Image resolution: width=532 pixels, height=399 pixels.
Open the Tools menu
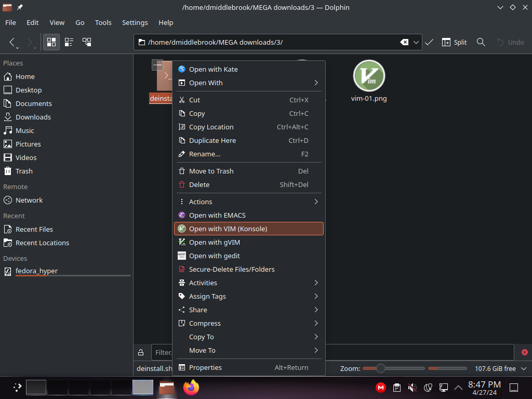(103, 22)
